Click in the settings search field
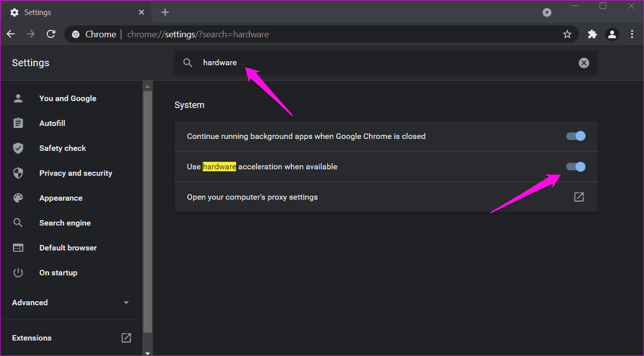Image resolution: width=644 pixels, height=356 pixels. (386, 63)
